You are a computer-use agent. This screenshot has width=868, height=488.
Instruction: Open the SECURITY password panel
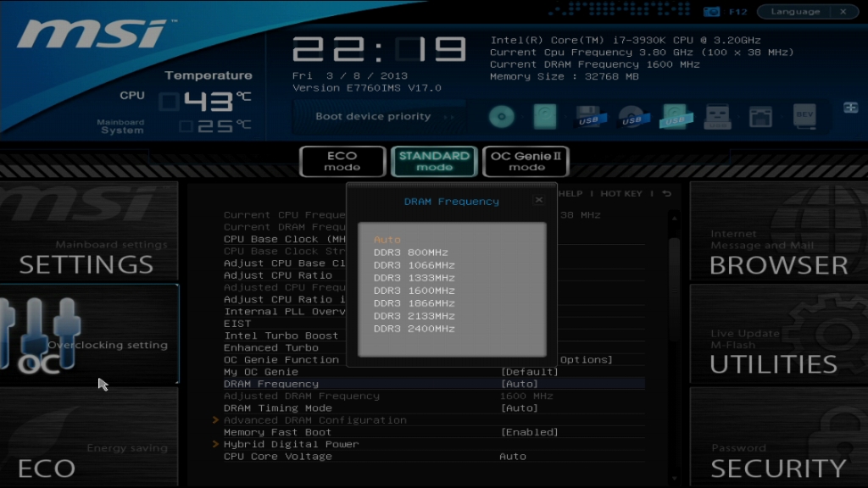click(778, 437)
